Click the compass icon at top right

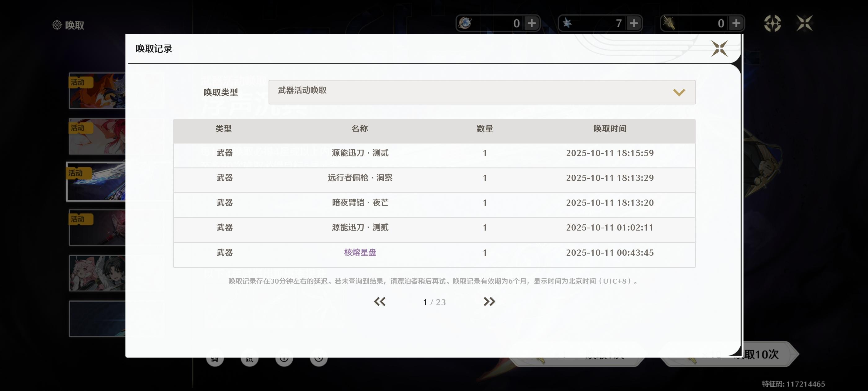coord(772,23)
